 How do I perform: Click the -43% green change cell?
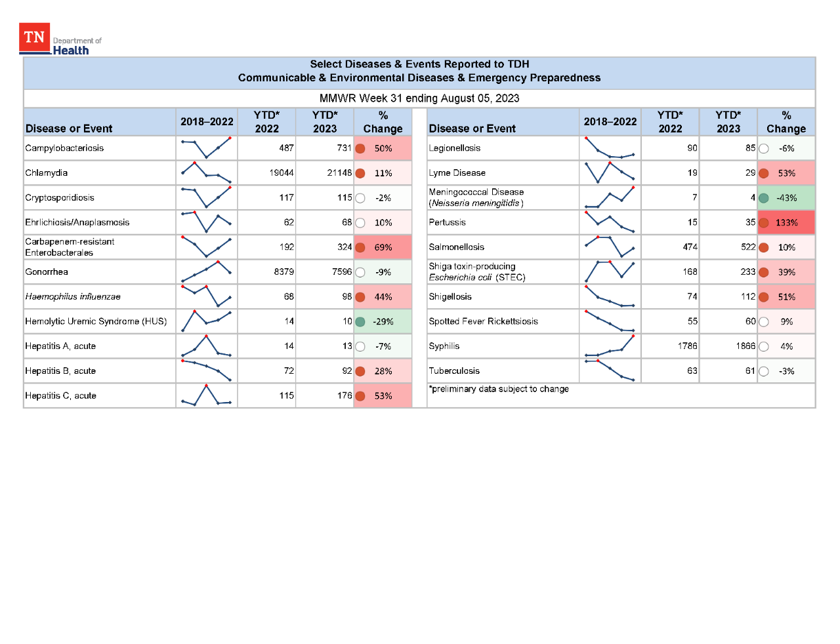(x=786, y=198)
